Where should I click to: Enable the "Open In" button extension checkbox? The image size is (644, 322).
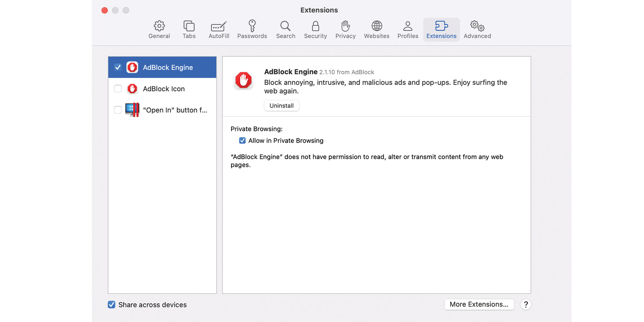pos(118,110)
